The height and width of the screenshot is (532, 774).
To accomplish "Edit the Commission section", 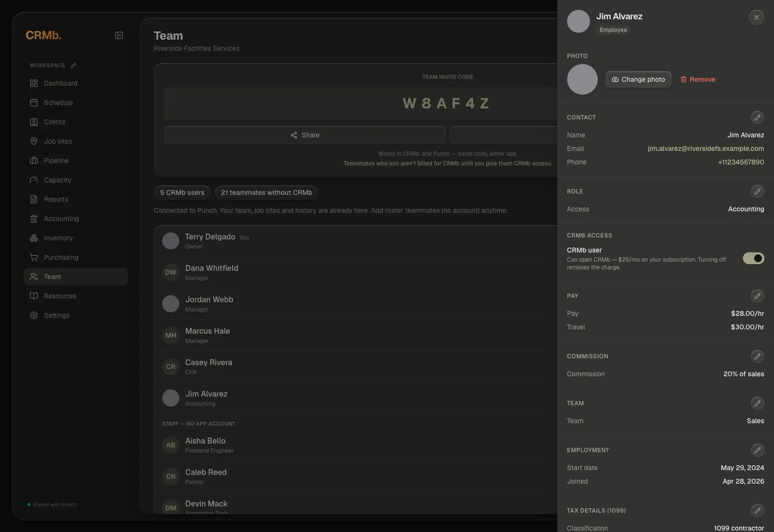I will click(758, 356).
